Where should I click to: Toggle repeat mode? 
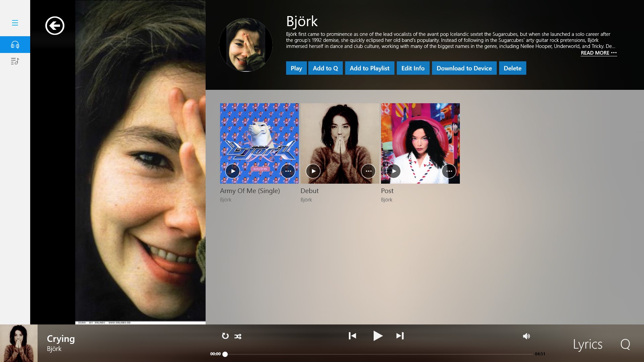[225, 336]
